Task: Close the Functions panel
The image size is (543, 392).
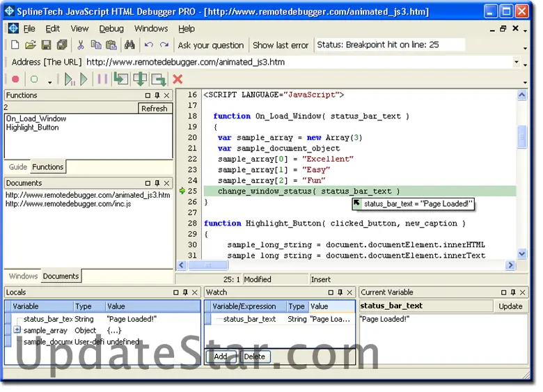Action: 166,95
